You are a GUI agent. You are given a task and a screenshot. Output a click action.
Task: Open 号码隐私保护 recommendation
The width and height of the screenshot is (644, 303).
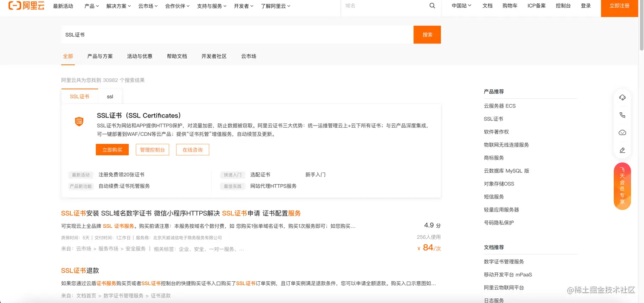(499, 223)
